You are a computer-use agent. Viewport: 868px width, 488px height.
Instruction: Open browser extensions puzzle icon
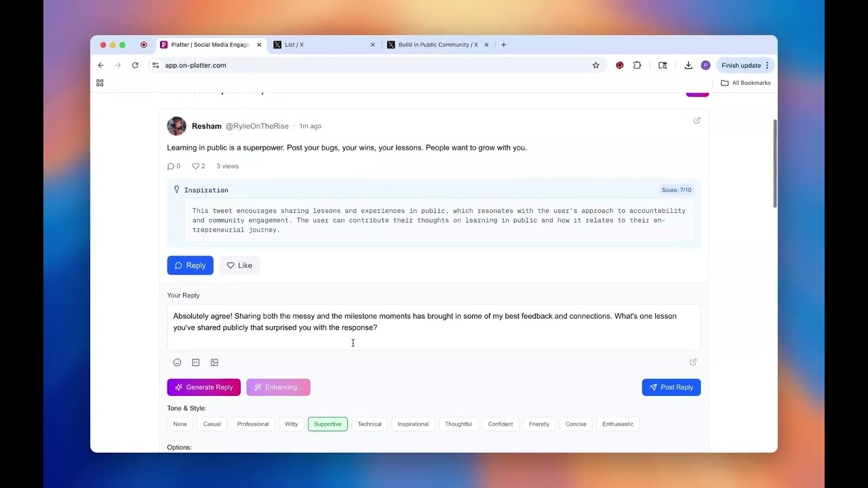tap(637, 65)
